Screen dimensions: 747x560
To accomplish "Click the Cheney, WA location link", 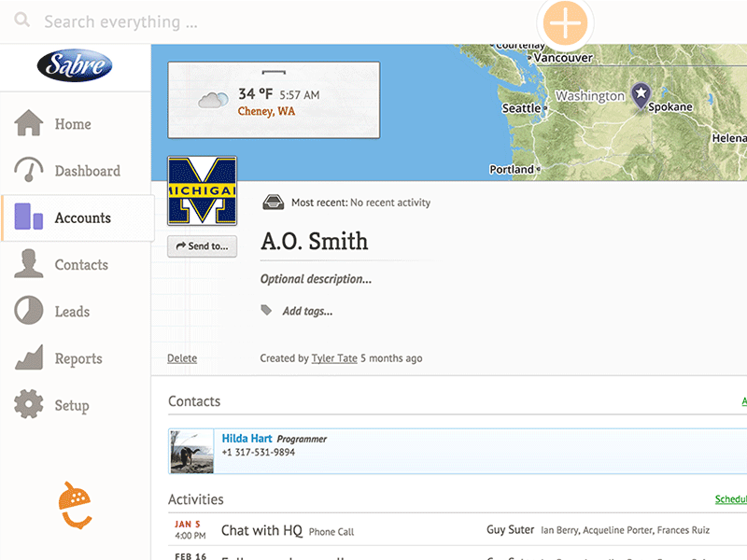I will coord(266,111).
